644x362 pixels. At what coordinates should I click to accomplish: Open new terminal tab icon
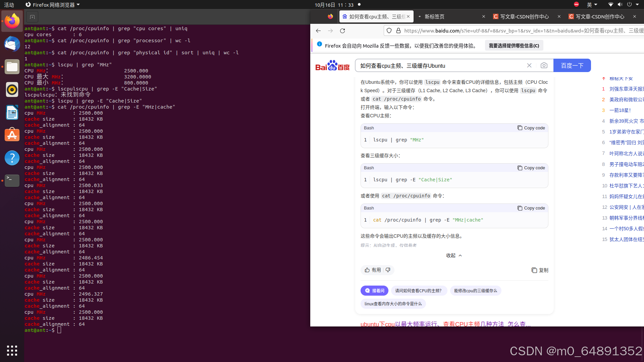pos(32,17)
